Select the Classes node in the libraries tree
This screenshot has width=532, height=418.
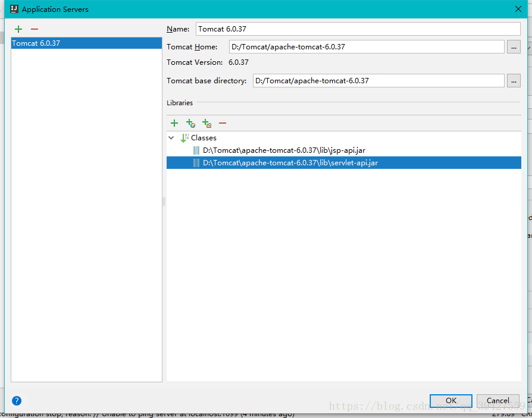click(x=204, y=137)
